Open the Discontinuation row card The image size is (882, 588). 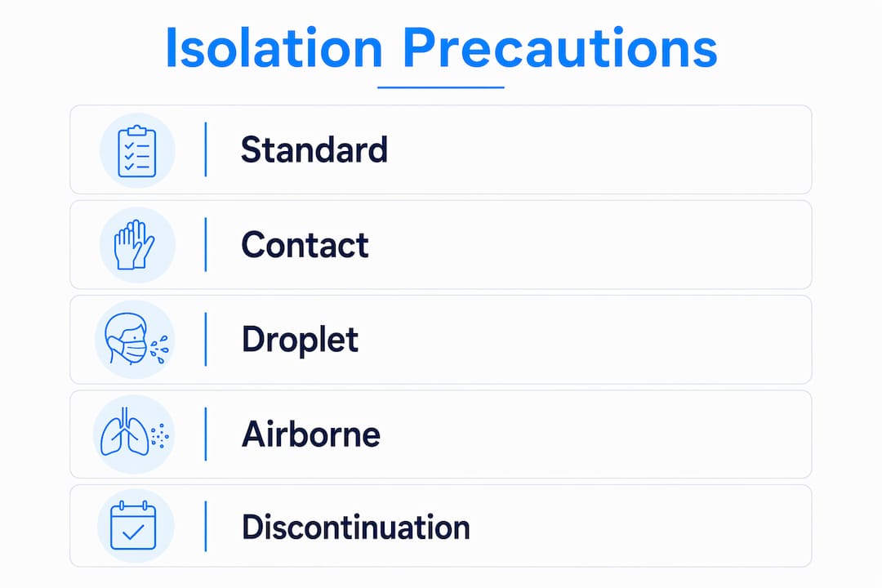click(x=440, y=526)
